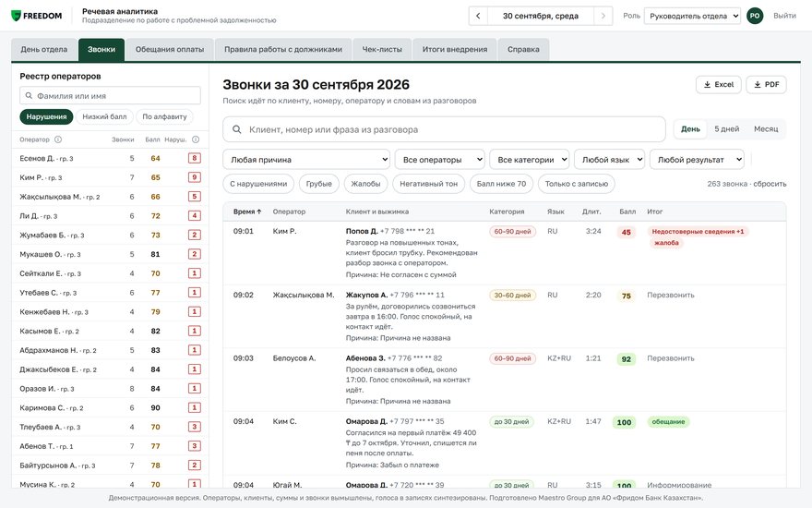Screen dimensions: 812x508
Task: Open the PO user avatar
Action: [755, 16]
